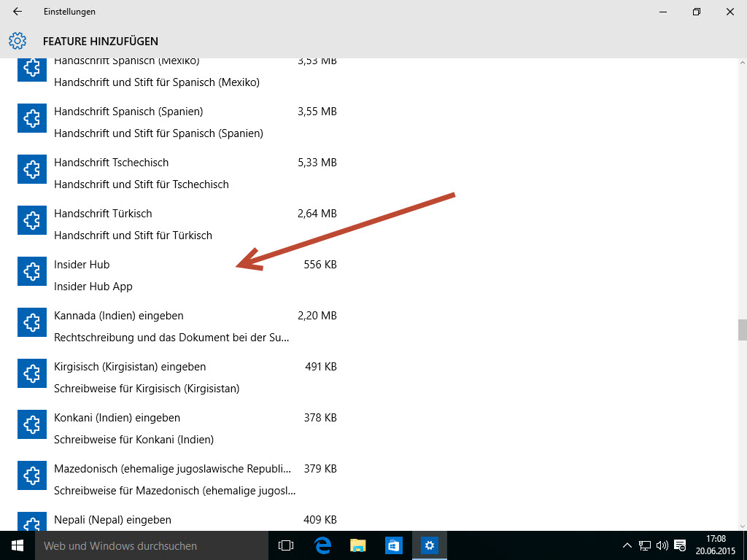Launch Microsoft Edge from the taskbar

pos(322,545)
